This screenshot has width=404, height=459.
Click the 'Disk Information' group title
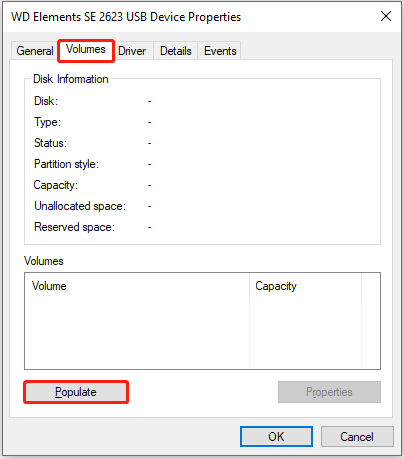[x=71, y=79]
